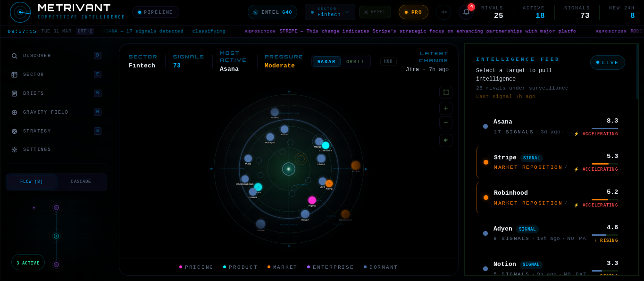Open the Stripe rival card
The image size is (644, 281).
coord(550,162)
